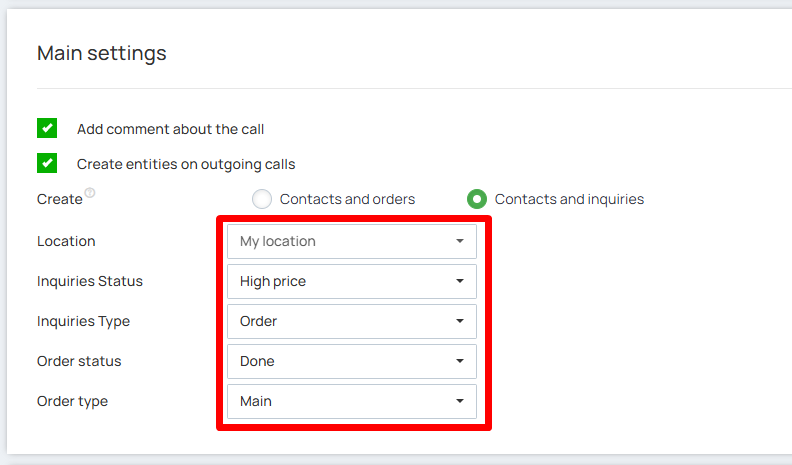Uncheck the Add comment about the call checkbox
This screenshot has width=792, height=465.
click(47, 129)
